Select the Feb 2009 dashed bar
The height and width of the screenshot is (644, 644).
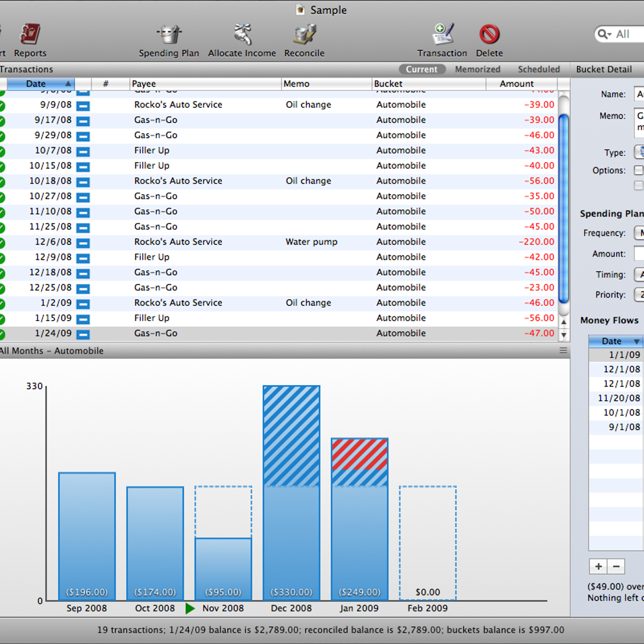428,543
